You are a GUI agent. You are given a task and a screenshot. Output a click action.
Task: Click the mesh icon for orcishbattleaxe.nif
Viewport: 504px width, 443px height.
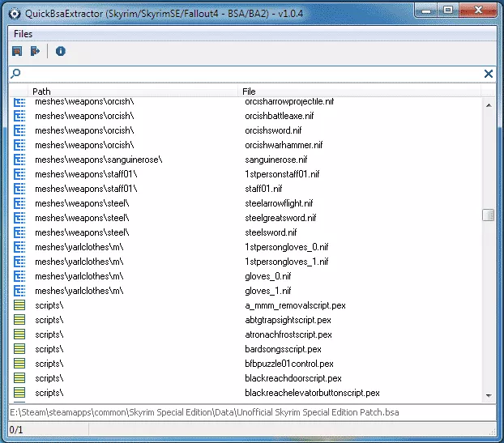19,116
